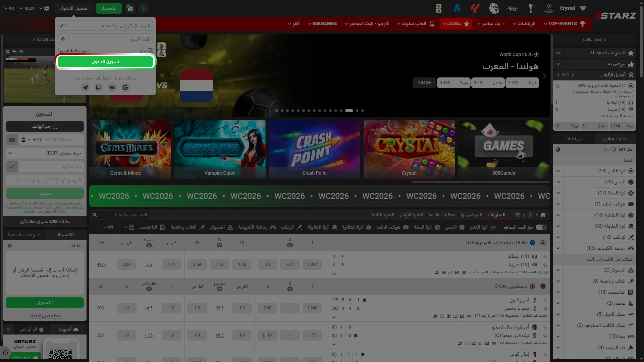Screen dimensions: 644x362
Task: Open the search magnifier above matches
Action: [x=95, y=215]
